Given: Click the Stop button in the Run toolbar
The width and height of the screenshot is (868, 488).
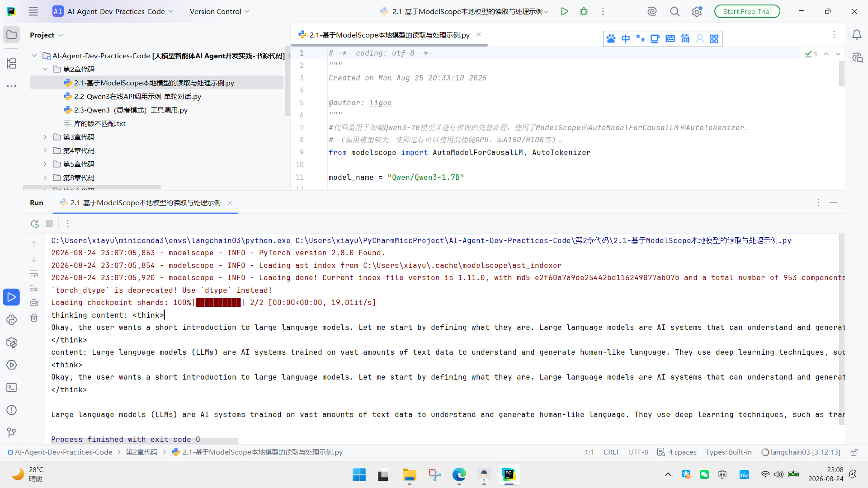Looking at the screenshot, I should [x=49, y=224].
